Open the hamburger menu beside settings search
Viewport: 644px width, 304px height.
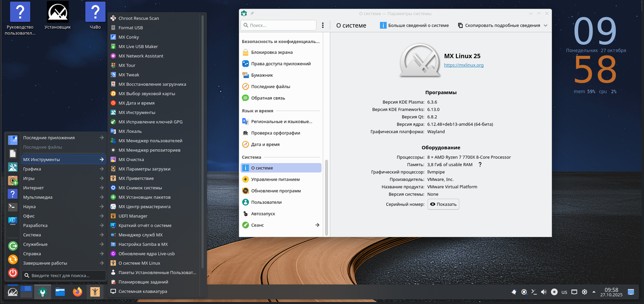(323, 25)
